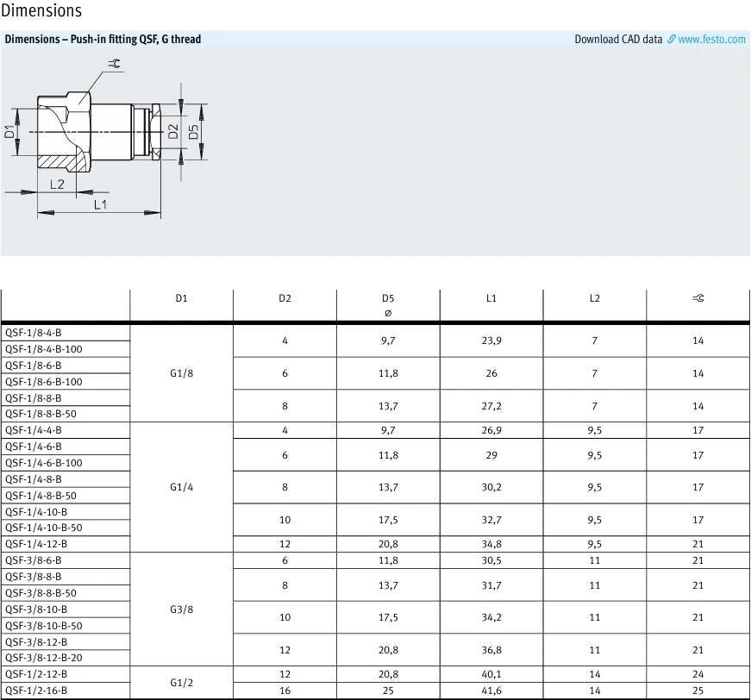This screenshot has height=700, width=751.
Task: Click L1 value 36,8
Action: 491,650
